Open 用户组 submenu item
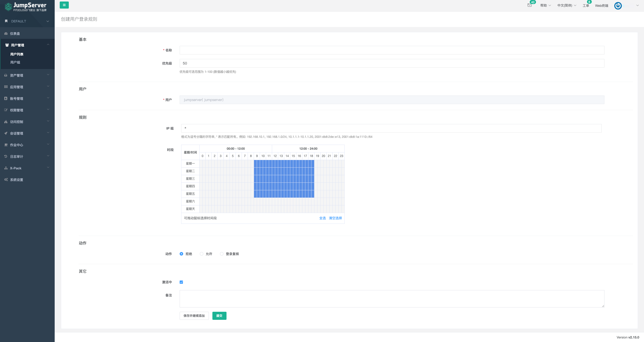This screenshot has height=342, width=644. 15,62
